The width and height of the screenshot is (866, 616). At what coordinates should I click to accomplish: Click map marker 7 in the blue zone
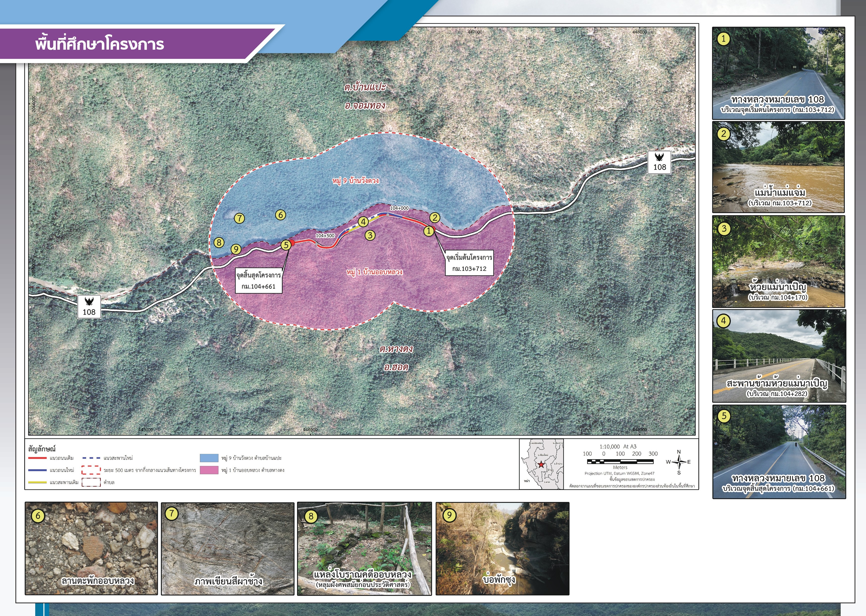(239, 218)
